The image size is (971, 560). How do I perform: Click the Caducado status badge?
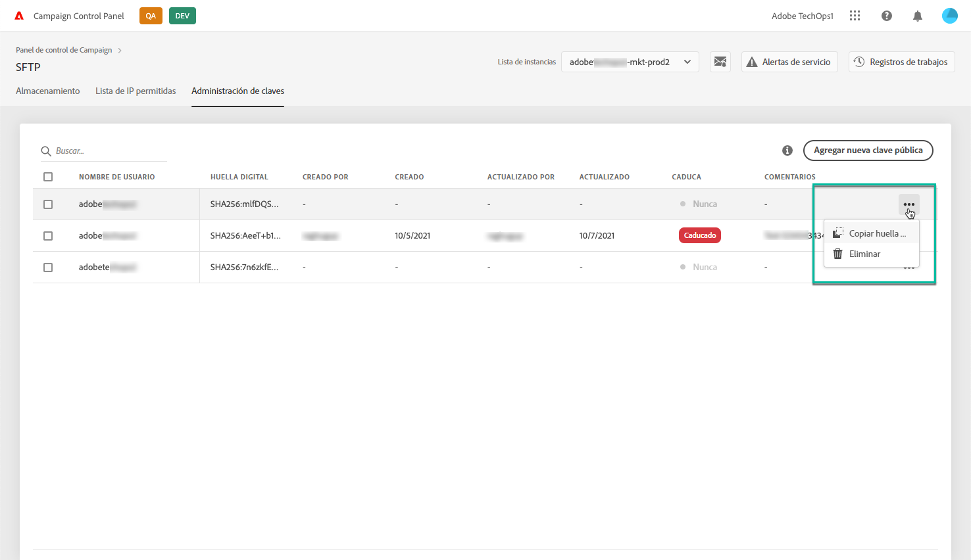[700, 235]
